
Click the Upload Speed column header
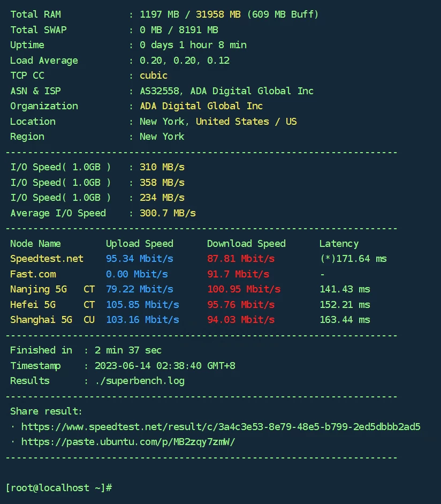tap(139, 244)
